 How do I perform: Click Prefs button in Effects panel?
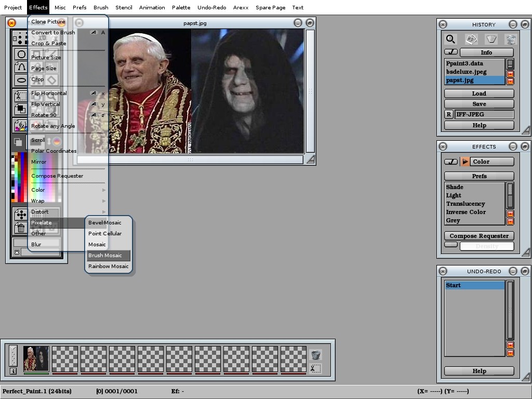click(x=479, y=176)
